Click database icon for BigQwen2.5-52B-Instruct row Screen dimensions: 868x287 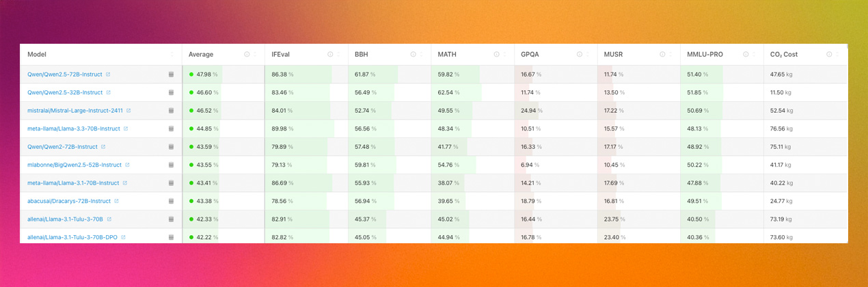[x=171, y=165]
